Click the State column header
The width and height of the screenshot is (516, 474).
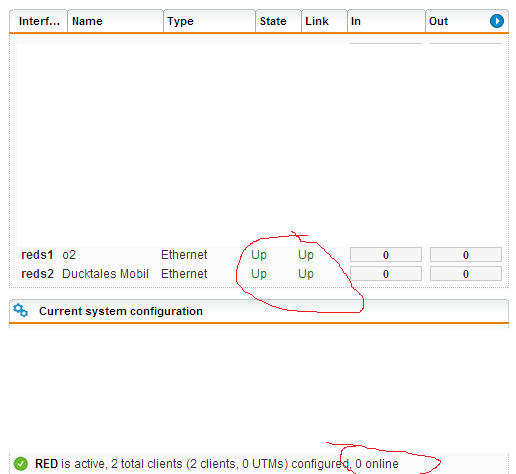(278, 21)
